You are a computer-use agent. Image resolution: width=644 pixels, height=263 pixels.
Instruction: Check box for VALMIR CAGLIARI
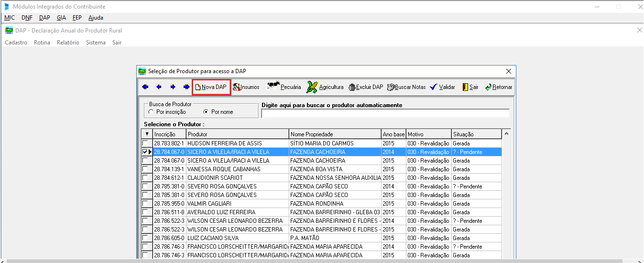(x=145, y=204)
